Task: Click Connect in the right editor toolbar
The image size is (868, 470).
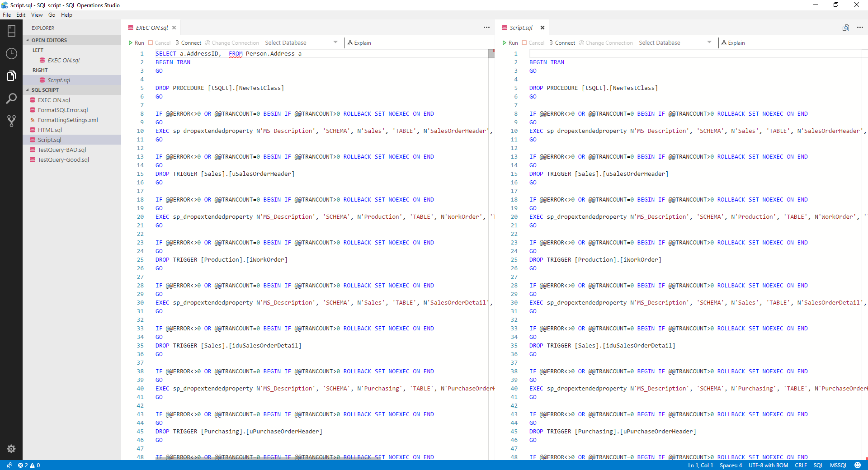Action: [562, 43]
